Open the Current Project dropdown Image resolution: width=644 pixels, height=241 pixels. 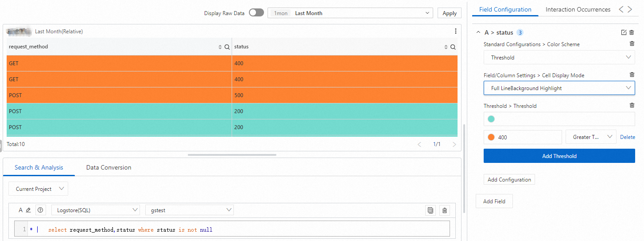coord(39,189)
